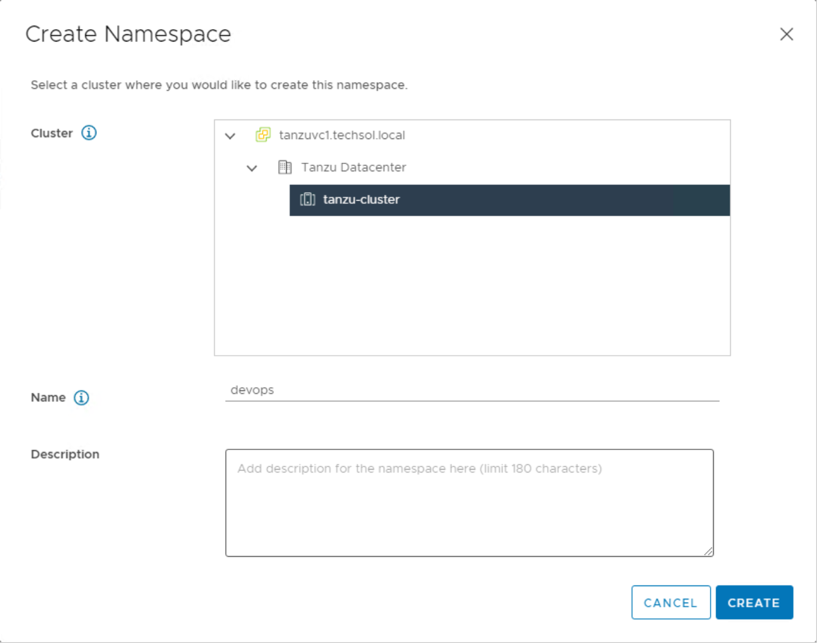Click the cluster icon beside tanzu-cluster

(x=307, y=199)
